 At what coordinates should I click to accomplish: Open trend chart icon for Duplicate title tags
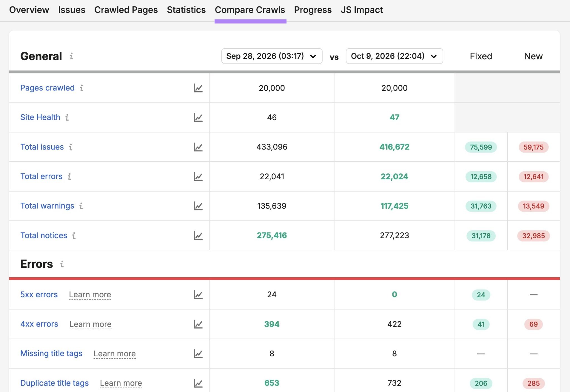198,383
